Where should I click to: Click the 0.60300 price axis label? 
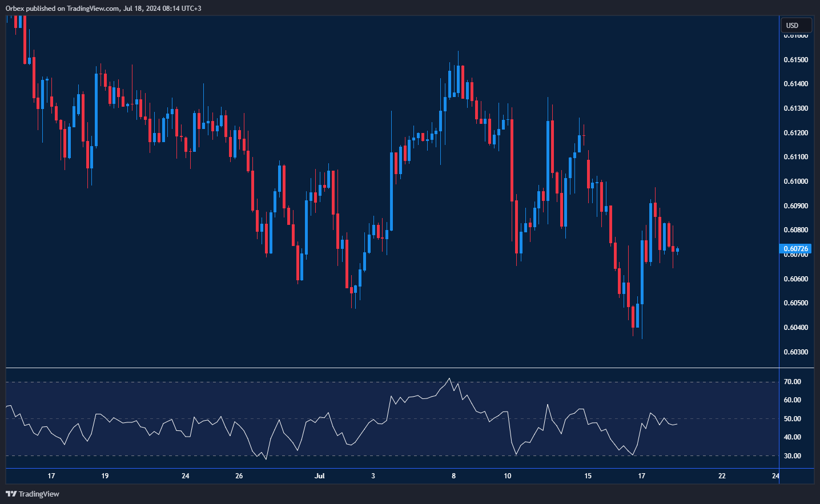click(795, 352)
